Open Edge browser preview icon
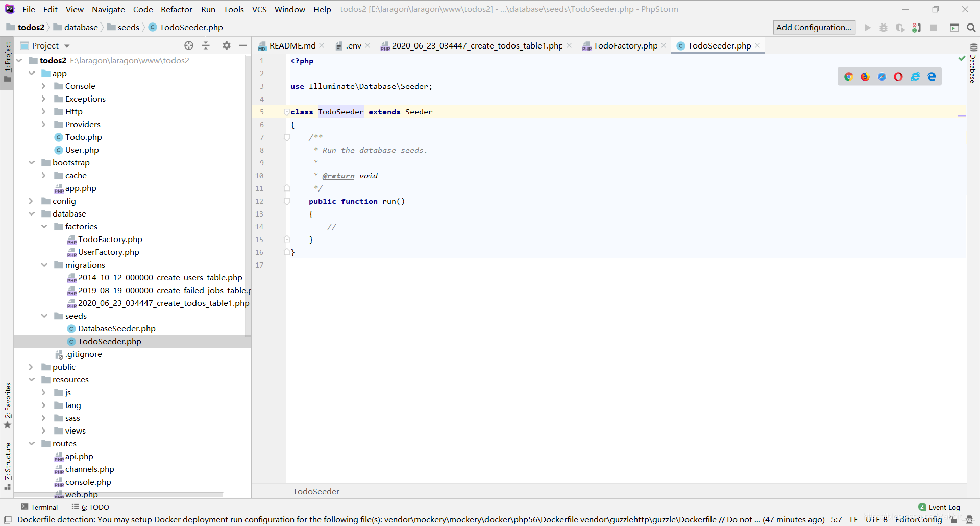The width and height of the screenshot is (980, 526). pyautogui.click(x=932, y=77)
